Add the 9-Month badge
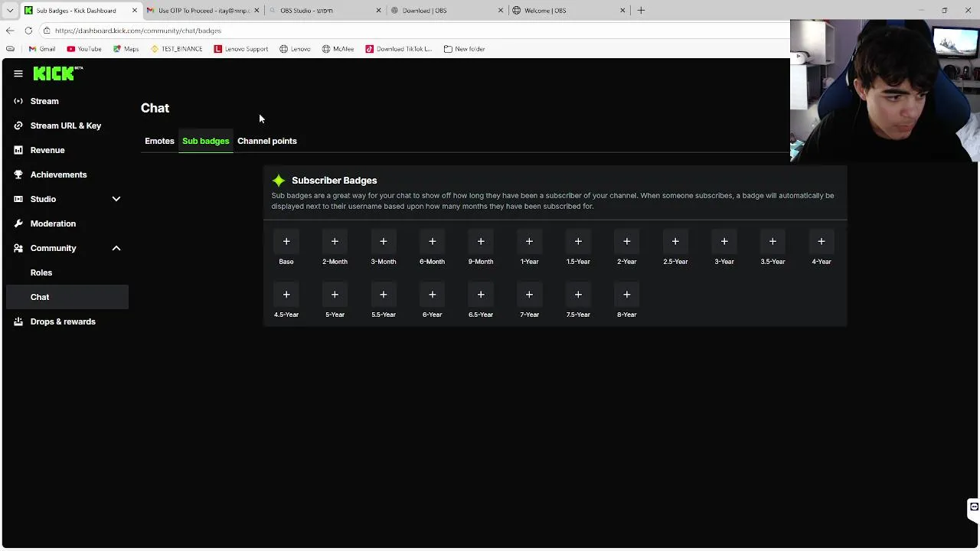This screenshot has height=551, width=980. pyautogui.click(x=481, y=242)
